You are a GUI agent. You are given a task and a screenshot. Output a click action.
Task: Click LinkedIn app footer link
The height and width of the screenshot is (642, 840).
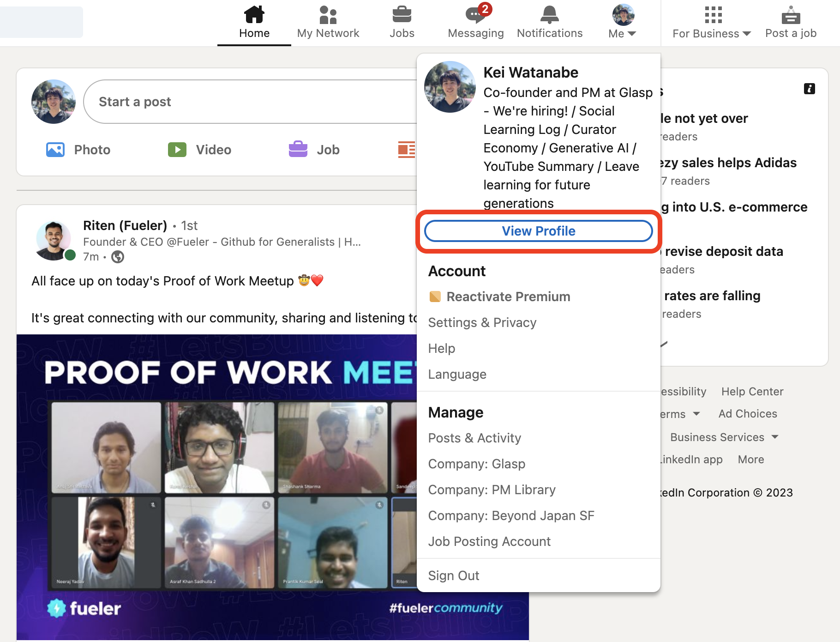691,460
